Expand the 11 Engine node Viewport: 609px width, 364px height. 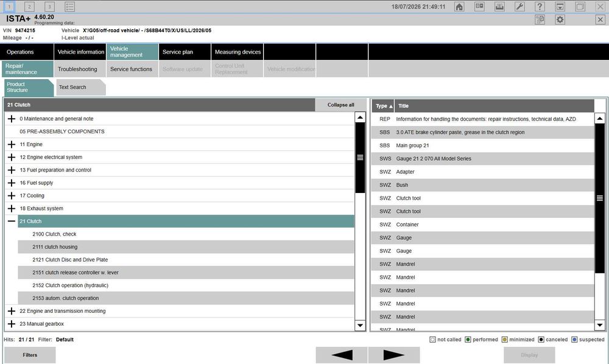point(12,144)
